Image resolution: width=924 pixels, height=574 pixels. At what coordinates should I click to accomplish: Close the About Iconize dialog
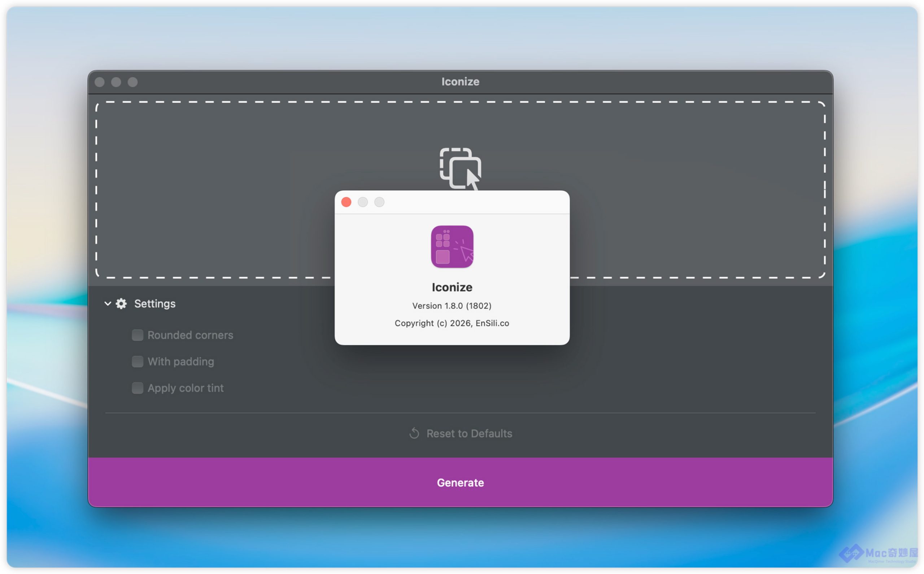pos(346,202)
